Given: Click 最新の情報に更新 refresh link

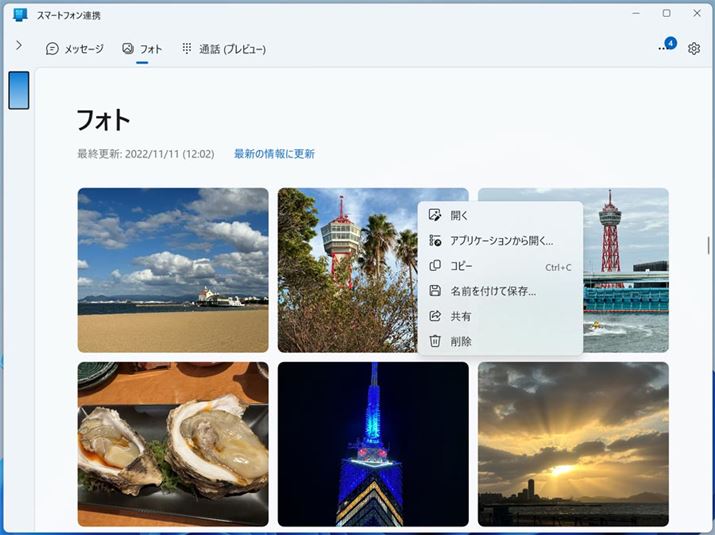Looking at the screenshot, I should coord(274,154).
